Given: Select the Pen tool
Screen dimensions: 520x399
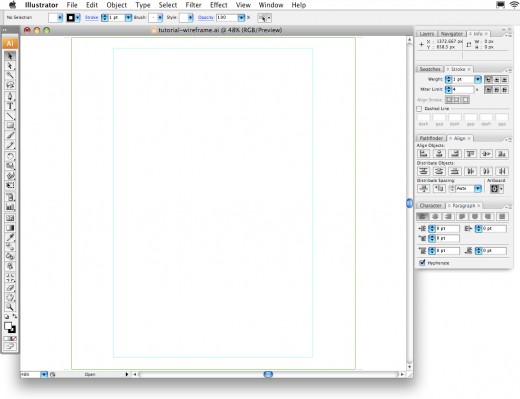Looking at the screenshot, I should 10,97.
